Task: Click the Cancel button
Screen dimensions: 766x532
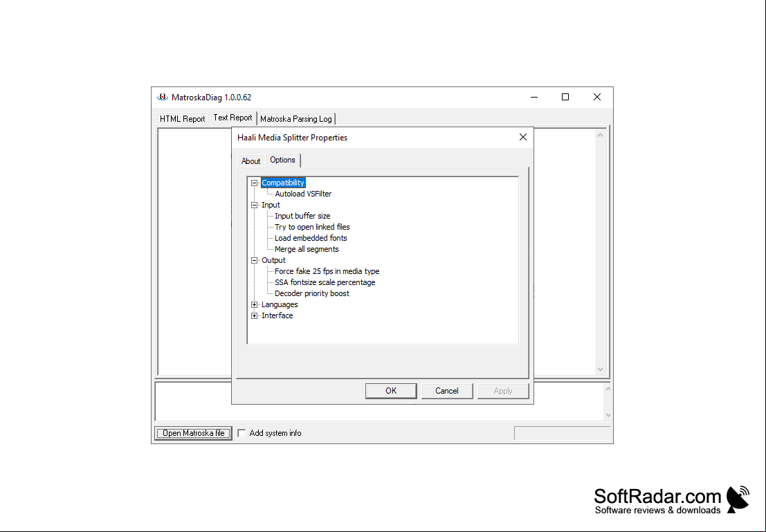Action: tap(446, 391)
